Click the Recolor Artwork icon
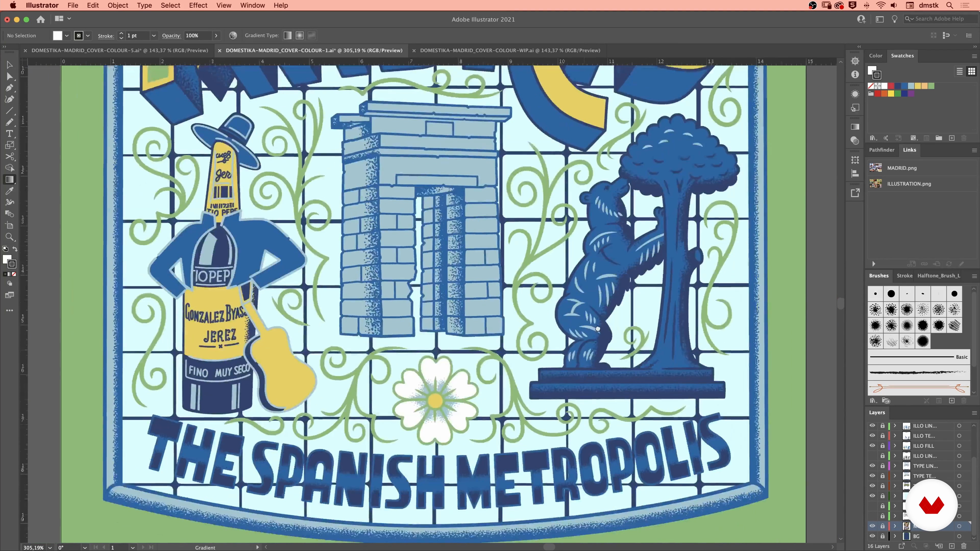980x551 pixels. click(x=233, y=35)
